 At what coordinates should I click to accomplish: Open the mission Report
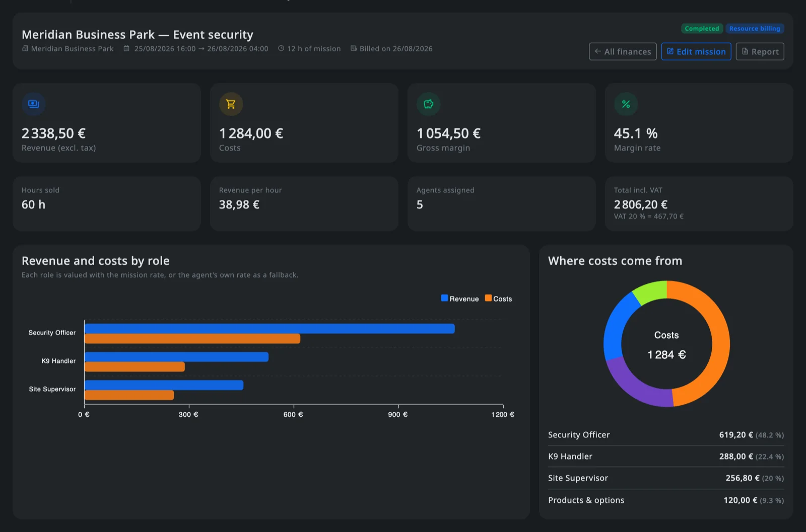[x=760, y=51]
